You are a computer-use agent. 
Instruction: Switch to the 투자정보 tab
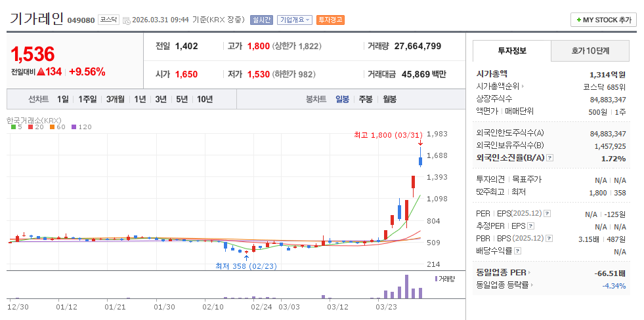(x=512, y=51)
